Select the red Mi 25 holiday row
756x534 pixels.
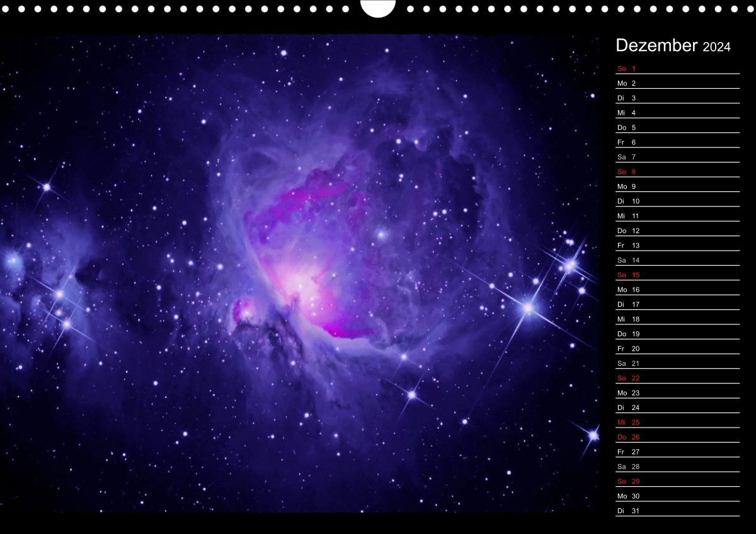677,422
